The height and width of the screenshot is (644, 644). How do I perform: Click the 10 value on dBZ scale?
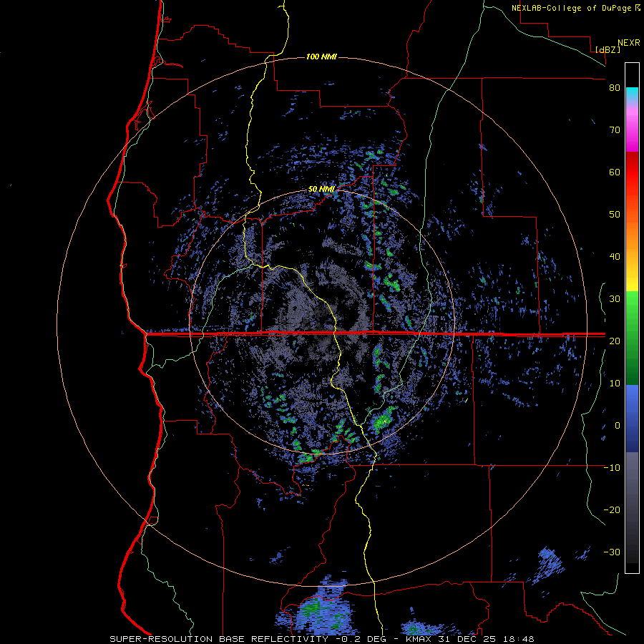[x=615, y=384]
